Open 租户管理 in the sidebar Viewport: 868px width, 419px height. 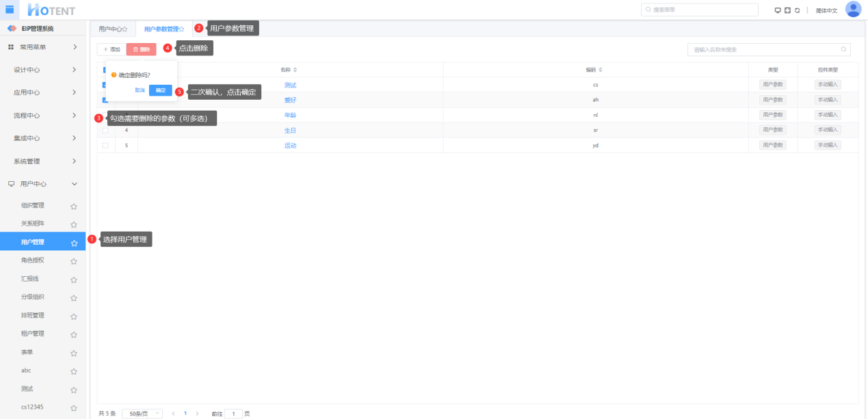(x=33, y=334)
